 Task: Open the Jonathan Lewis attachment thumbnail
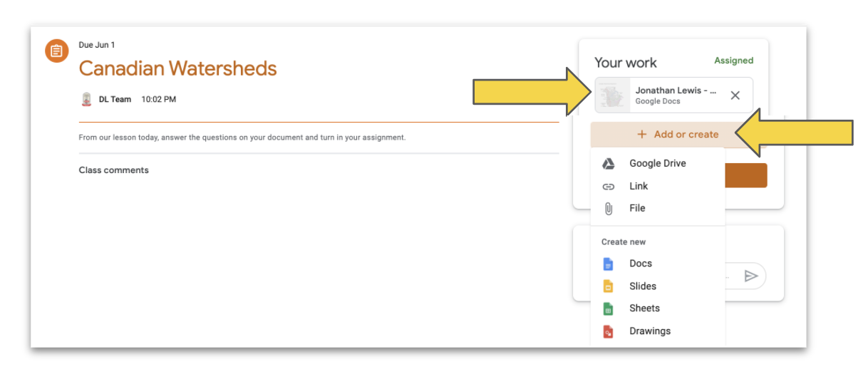coord(612,95)
